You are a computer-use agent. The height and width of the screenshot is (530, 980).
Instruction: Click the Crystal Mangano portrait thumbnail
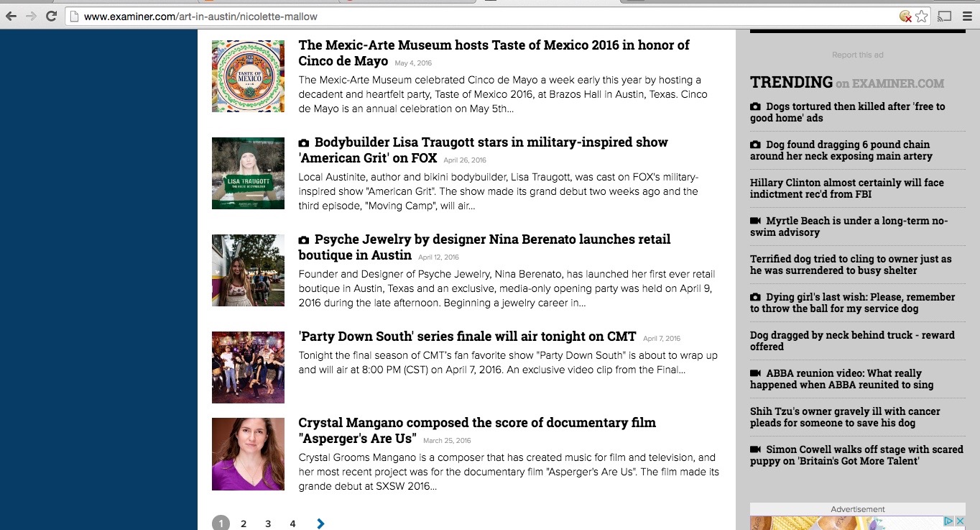[248, 454]
